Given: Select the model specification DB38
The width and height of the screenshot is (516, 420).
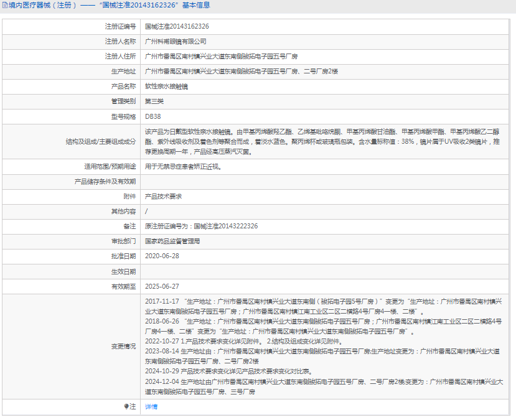Looking at the screenshot, I should pyautogui.click(x=152, y=116).
